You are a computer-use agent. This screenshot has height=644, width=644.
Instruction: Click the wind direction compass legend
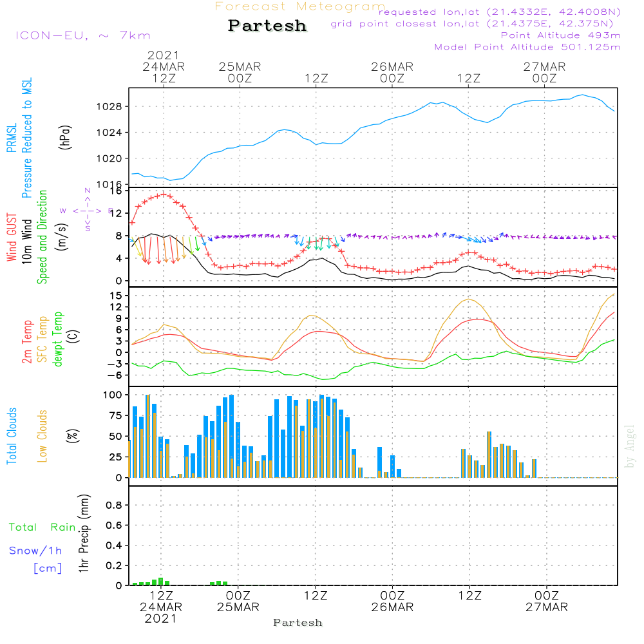(x=87, y=210)
